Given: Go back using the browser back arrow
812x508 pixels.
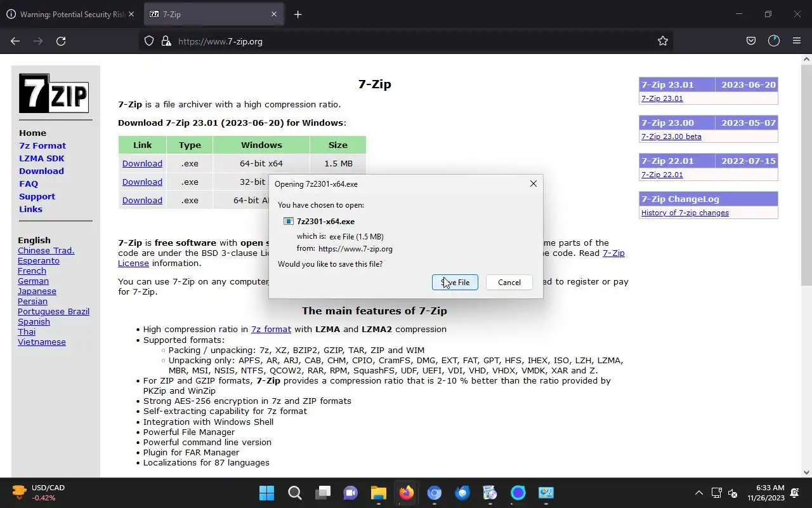Looking at the screenshot, I should point(15,41).
